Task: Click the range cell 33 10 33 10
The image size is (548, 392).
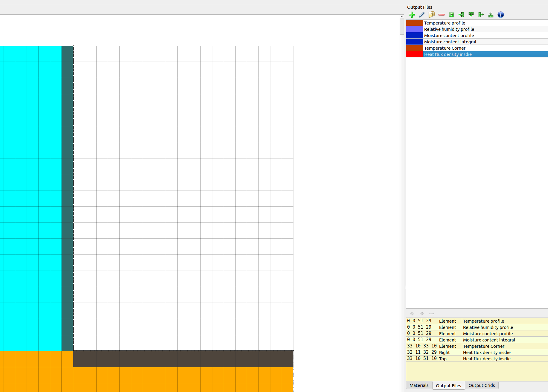Action: (422, 346)
